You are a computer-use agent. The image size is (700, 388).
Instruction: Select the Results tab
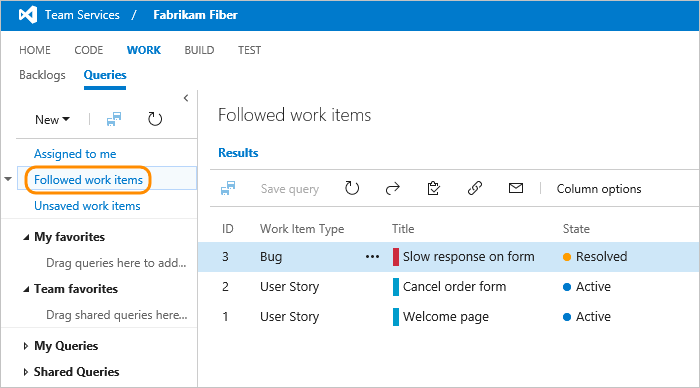(x=238, y=153)
